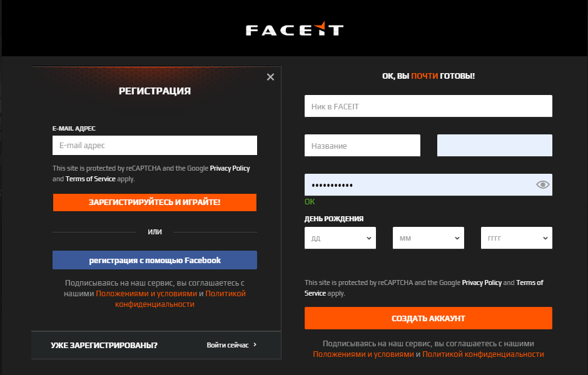The height and width of the screenshot is (375, 588).
Task: Click the filled password field
Action: (419, 184)
